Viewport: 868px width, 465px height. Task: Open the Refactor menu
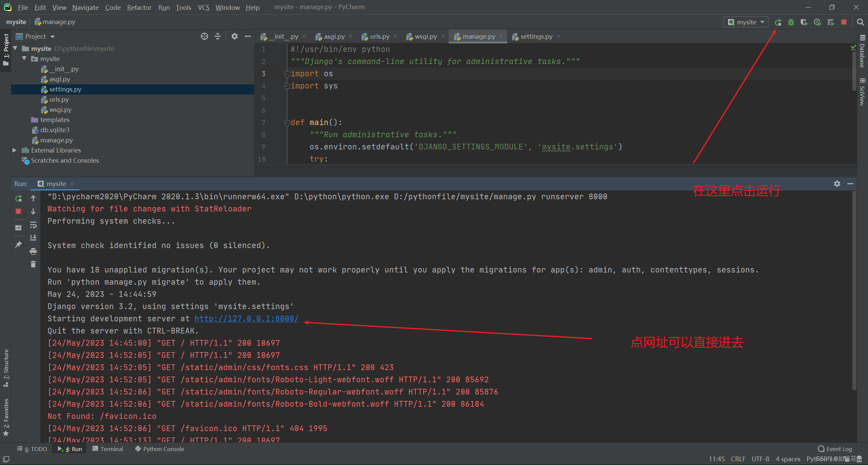click(139, 7)
